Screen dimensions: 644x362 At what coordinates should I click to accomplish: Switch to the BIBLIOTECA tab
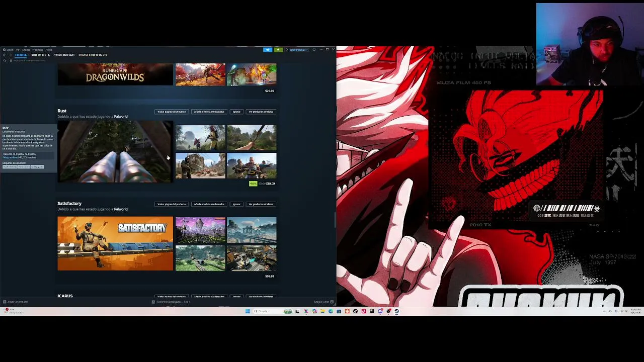[x=40, y=55]
